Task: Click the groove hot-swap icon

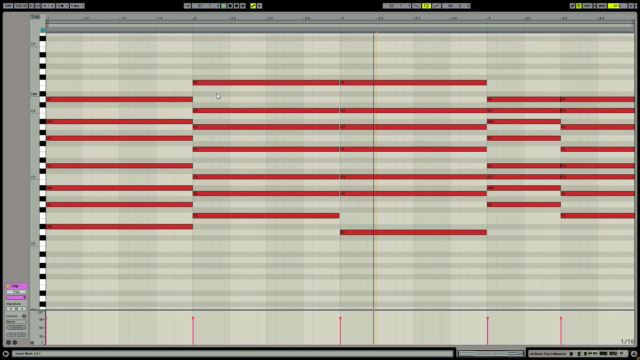Action: pos(24,316)
